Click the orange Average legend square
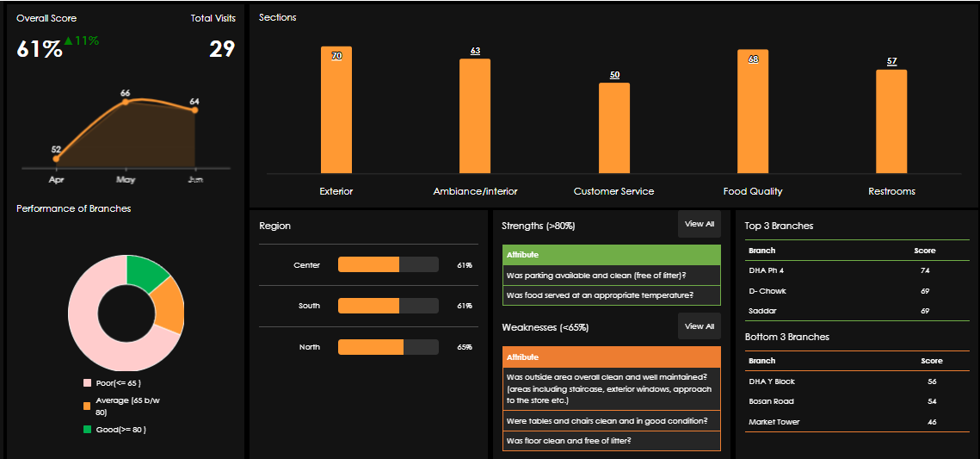The height and width of the screenshot is (459, 980). coord(87,406)
